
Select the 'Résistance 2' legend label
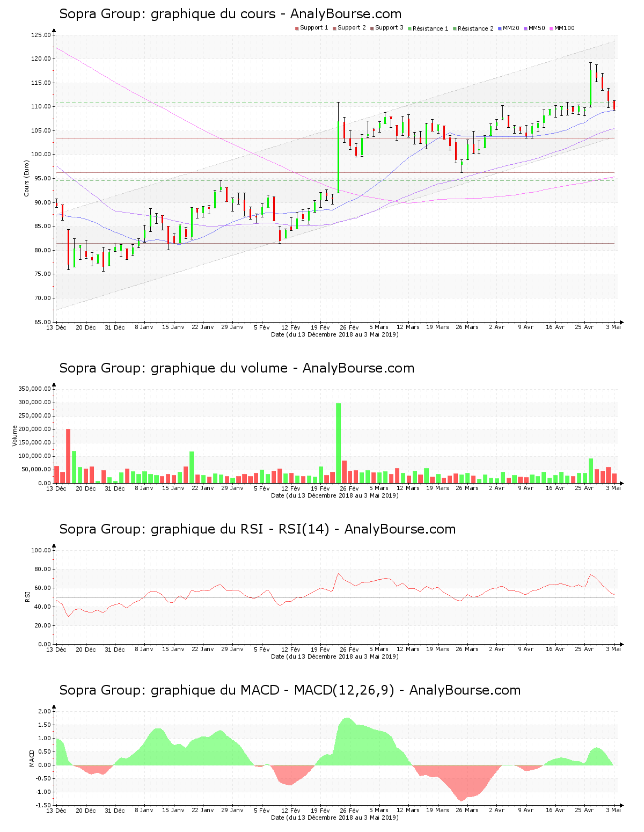tap(475, 28)
